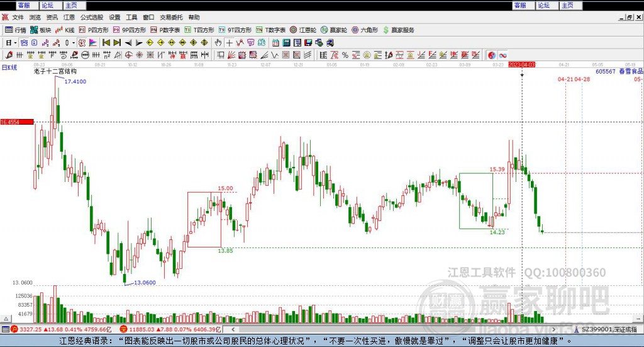Launch the 江恩轮 Gann wheel
The width and height of the screenshot is (644, 347).
(303, 30)
